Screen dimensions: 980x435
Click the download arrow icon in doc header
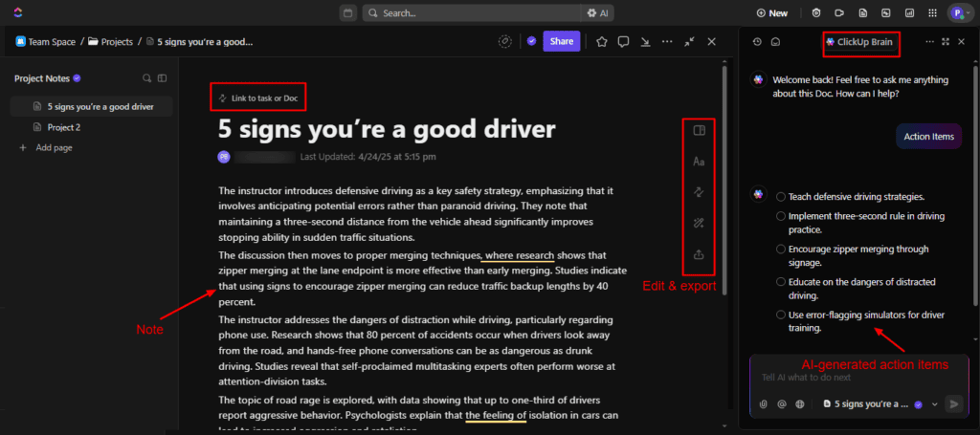click(645, 42)
